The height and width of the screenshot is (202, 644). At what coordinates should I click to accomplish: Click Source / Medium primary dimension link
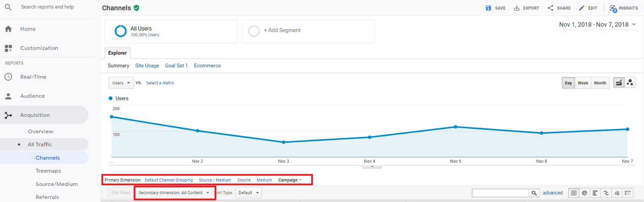[215, 180]
